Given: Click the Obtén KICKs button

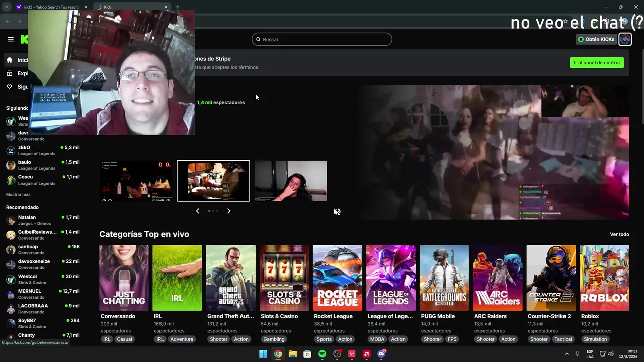Looking at the screenshot, I should [x=596, y=39].
